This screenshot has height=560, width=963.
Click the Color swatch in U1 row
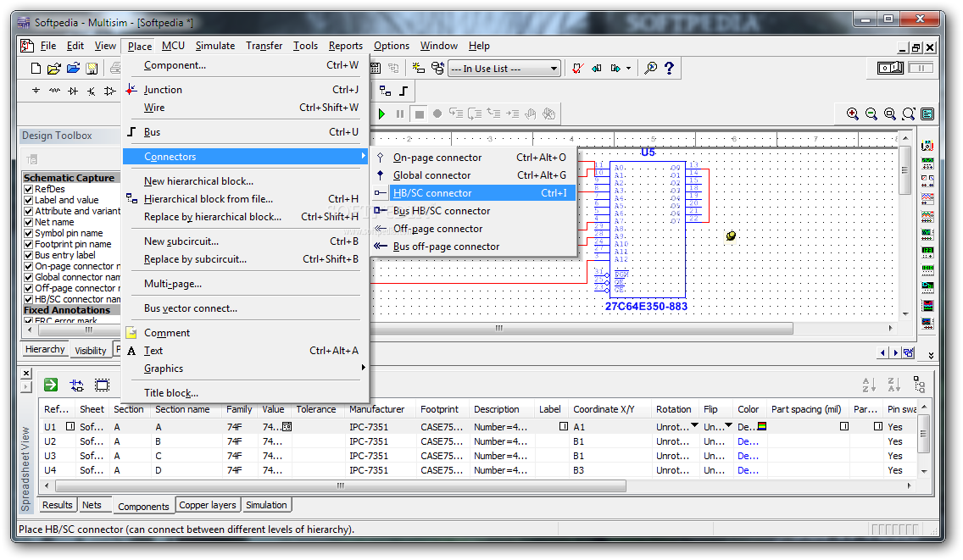tap(761, 426)
